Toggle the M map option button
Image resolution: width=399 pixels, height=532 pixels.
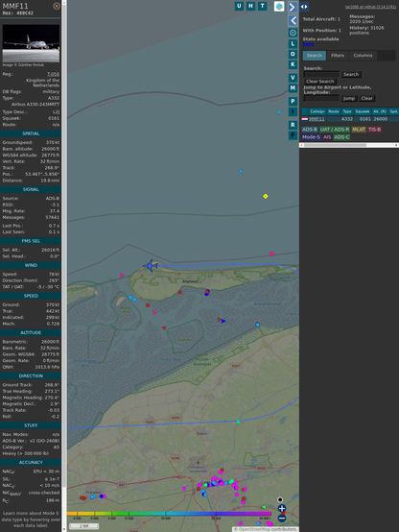coord(293,88)
